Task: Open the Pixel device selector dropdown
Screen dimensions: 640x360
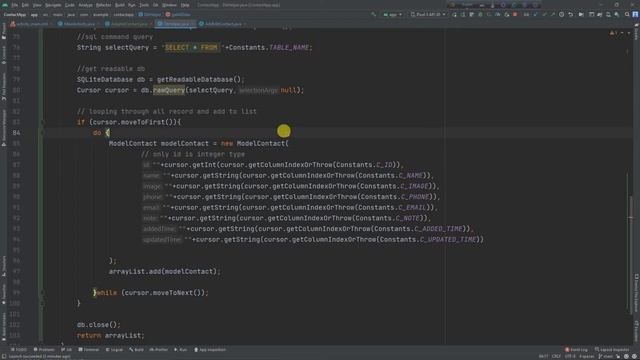Action: (x=428, y=15)
